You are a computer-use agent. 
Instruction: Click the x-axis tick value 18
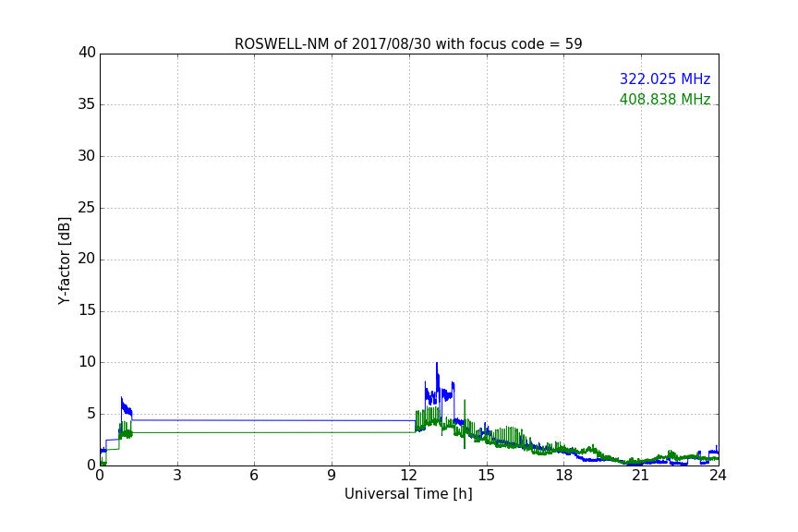pos(564,476)
